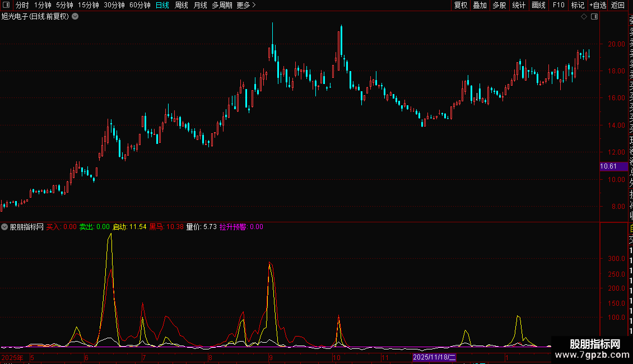Select the 1分钟 period
Screen dimensions: 633x364
click(x=43, y=5)
